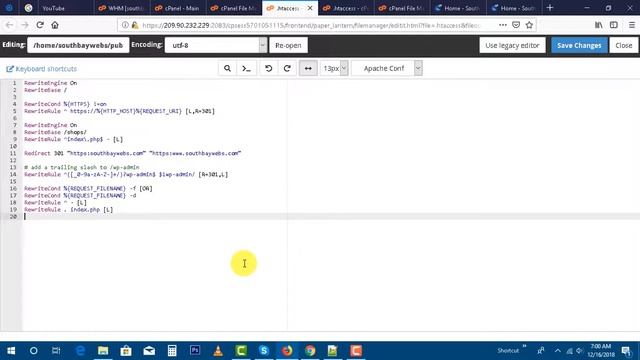The image size is (640, 360).
Task: Open the Mail app from taskbar
Action: (149, 351)
